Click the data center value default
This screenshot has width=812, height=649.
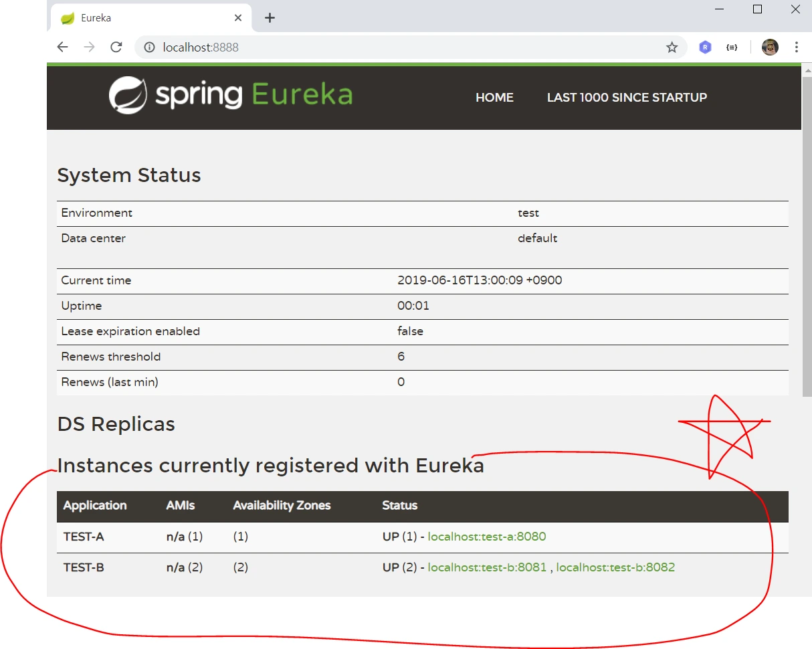click(538, 239)
